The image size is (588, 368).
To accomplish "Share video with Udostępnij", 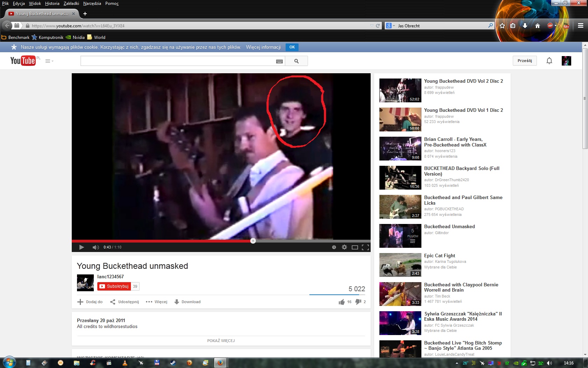I will 125,302.
